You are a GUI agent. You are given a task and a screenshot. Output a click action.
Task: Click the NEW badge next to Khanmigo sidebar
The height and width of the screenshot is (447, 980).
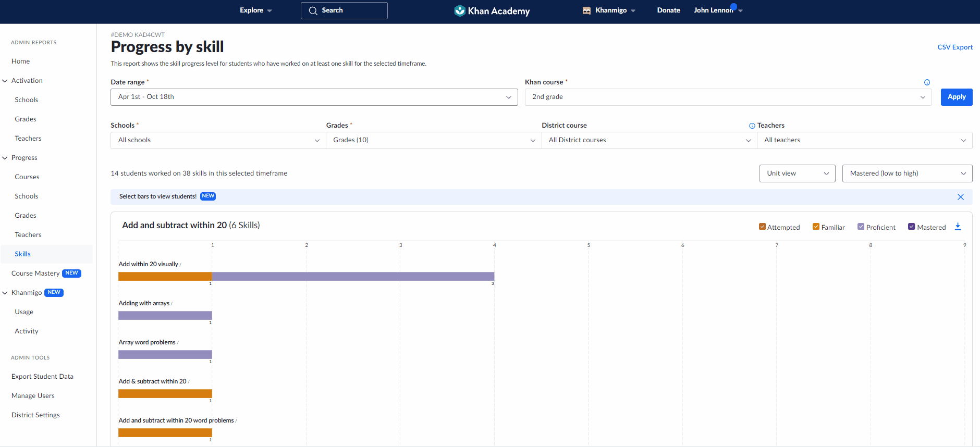pyautogui.click(x=54, y=292)
